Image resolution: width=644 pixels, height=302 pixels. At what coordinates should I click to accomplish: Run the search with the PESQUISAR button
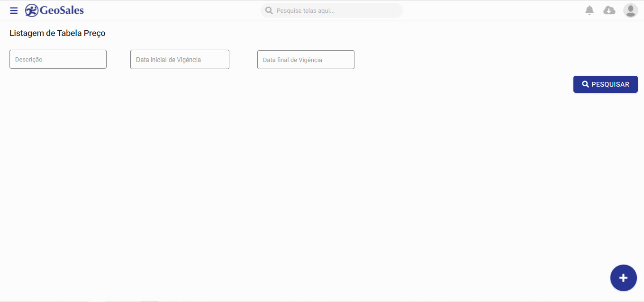(x=605, y=84)
